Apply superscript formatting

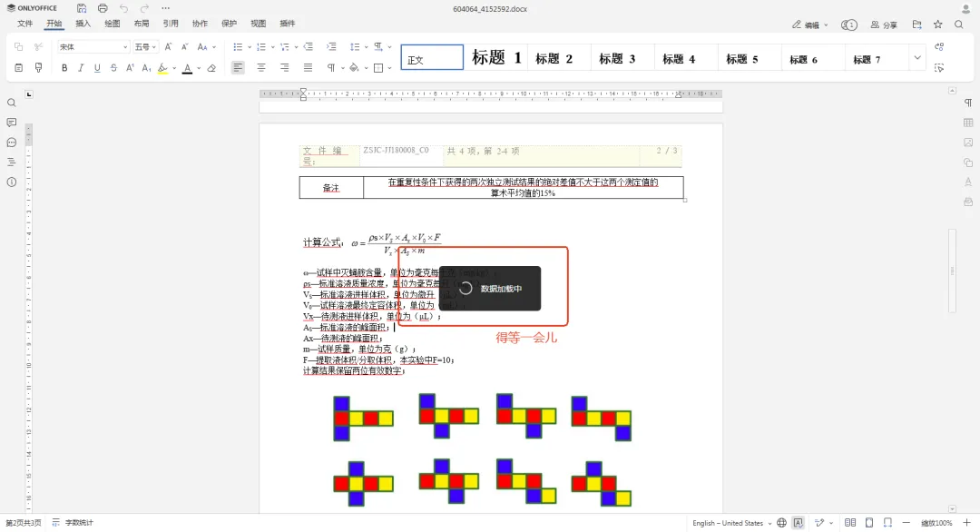130,67
